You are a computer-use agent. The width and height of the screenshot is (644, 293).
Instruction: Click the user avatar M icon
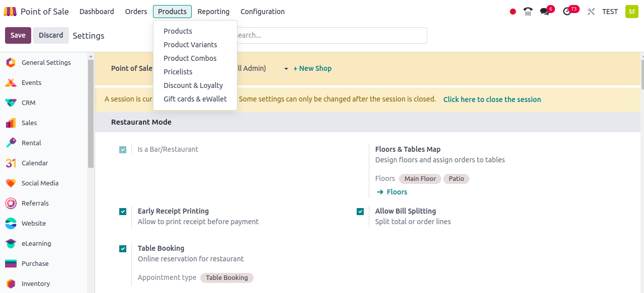631,12
